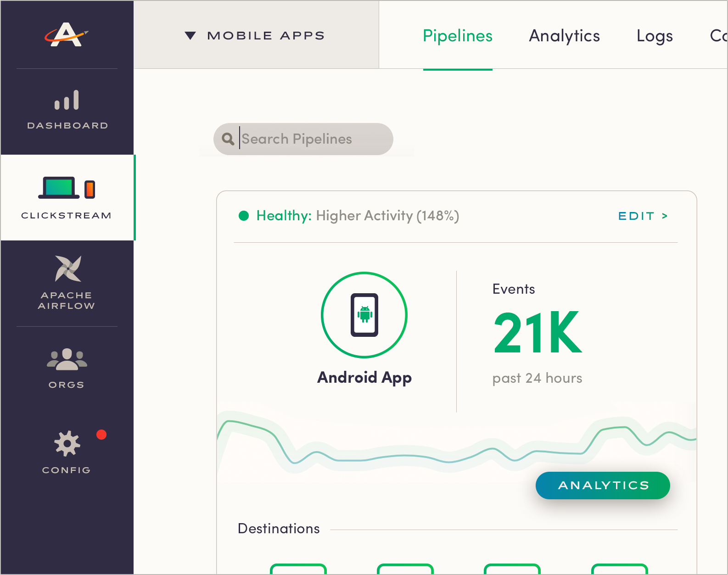Click the ORGS sidebar label
Viewport: 728px width, 575px height.
point(67,385)
